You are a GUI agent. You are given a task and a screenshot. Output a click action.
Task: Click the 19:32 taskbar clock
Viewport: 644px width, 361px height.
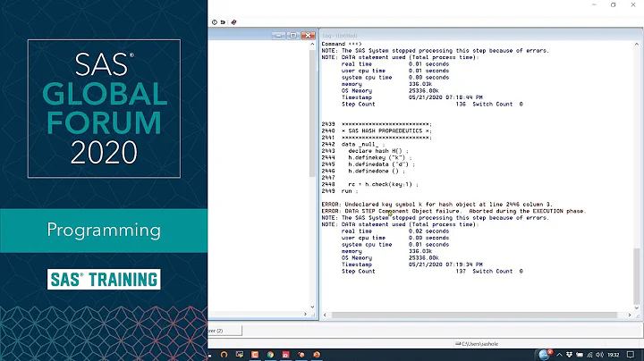point(614,355)
